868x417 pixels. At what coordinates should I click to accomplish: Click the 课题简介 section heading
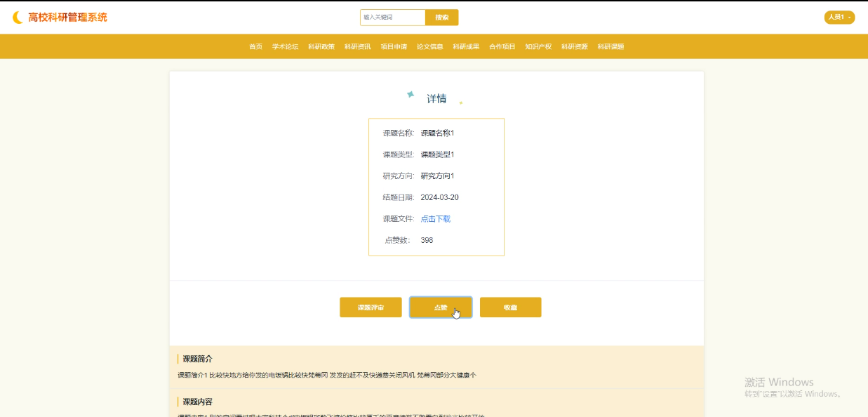(197, 359)
